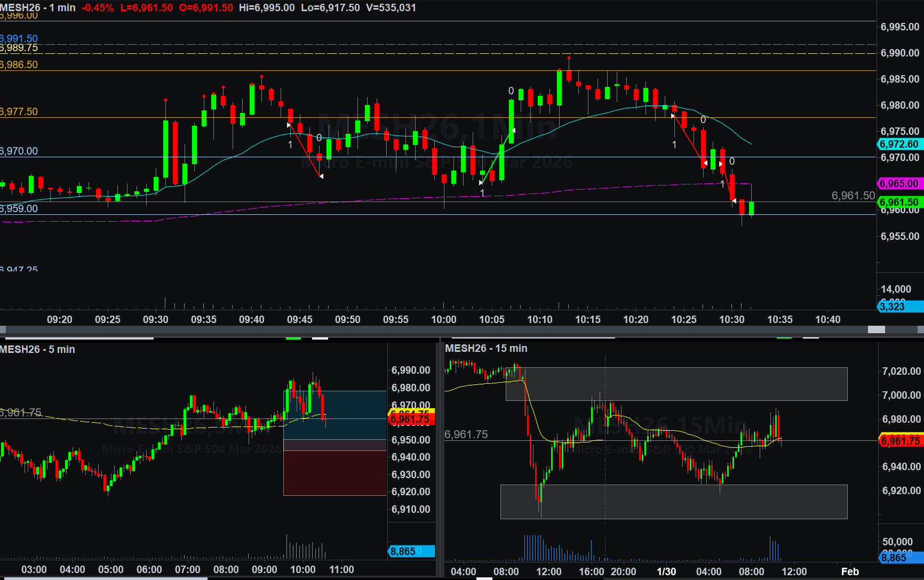The image size is (924, 580).
Task: Click the 1/30 date marker on 15 min time axis
Action: [666, 571]
